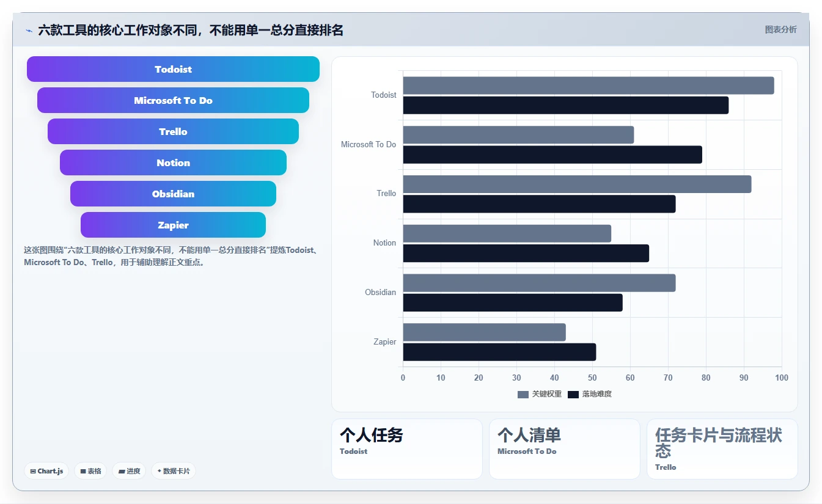Select the Trello funnel bar
The image size is (822, 504).
[x=173, y=131]
